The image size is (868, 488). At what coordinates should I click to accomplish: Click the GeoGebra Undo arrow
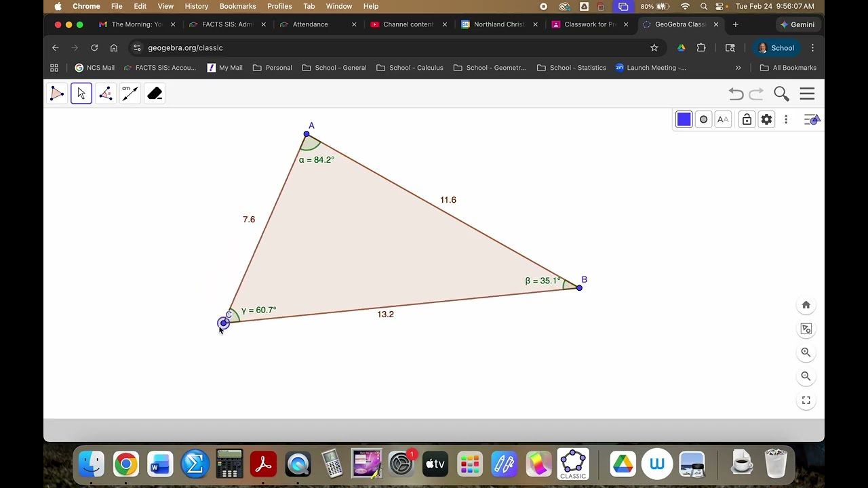736,94
